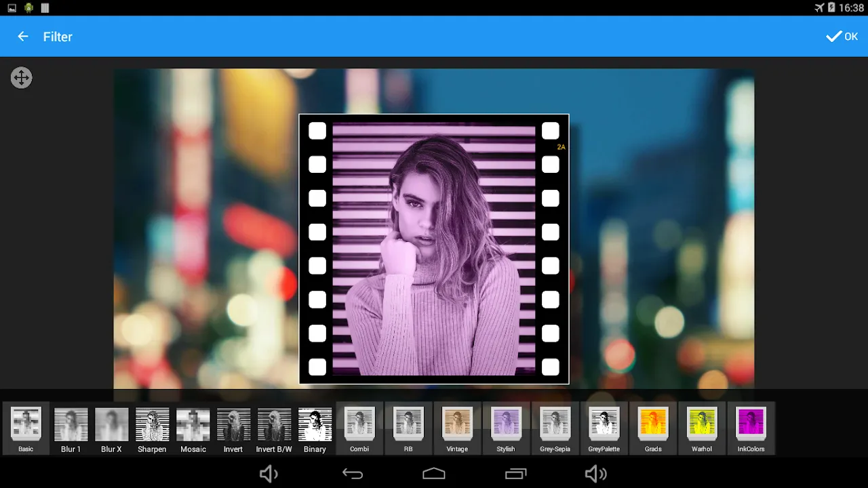Select the Invert filter
868x488 pixels.
(x=233, y=429)
